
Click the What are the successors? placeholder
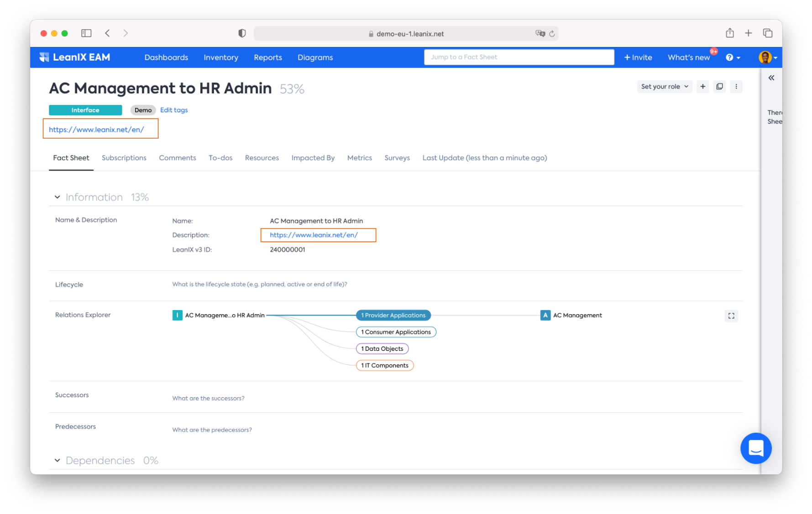pyautogui.click(x=208, y=398)
